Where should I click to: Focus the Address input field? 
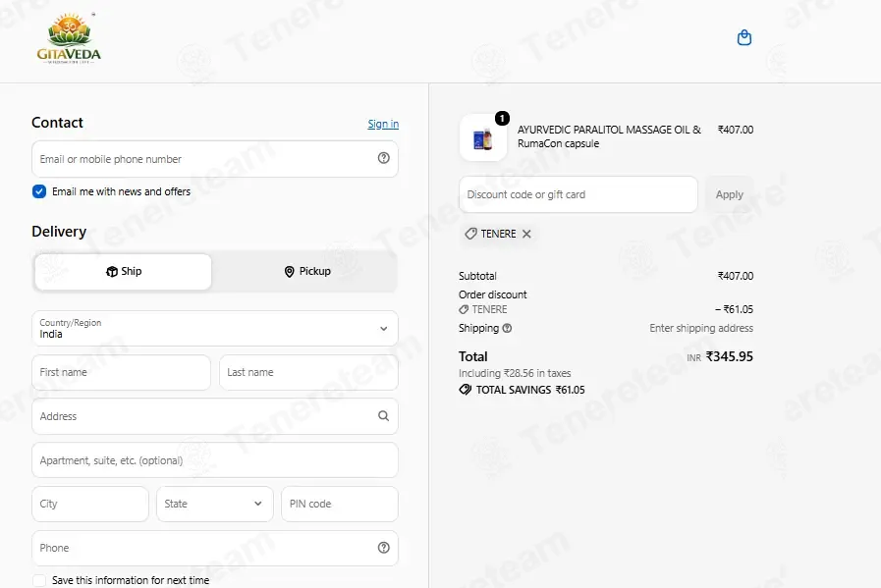[x=215, y=416]
